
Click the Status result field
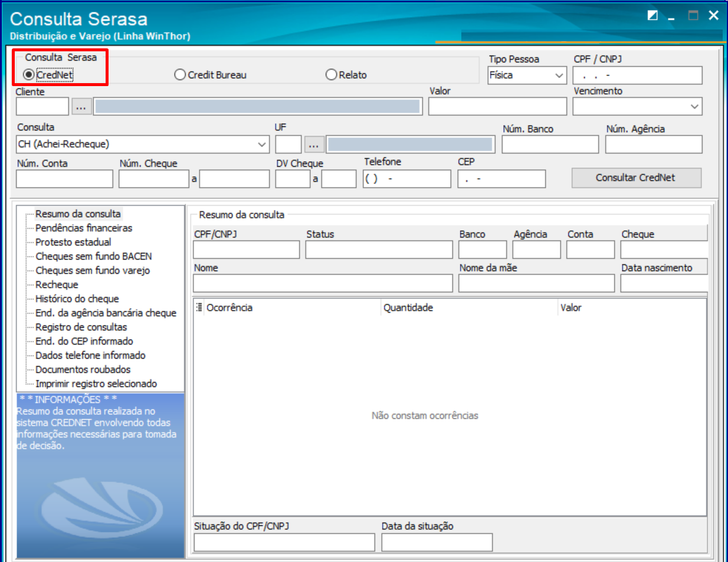click(379, 250)
